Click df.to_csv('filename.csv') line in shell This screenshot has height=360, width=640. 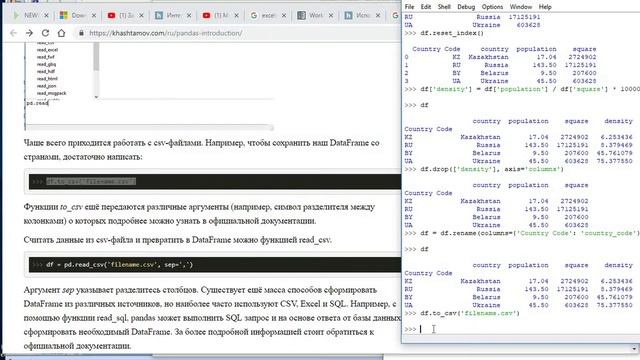click(462, 313)
